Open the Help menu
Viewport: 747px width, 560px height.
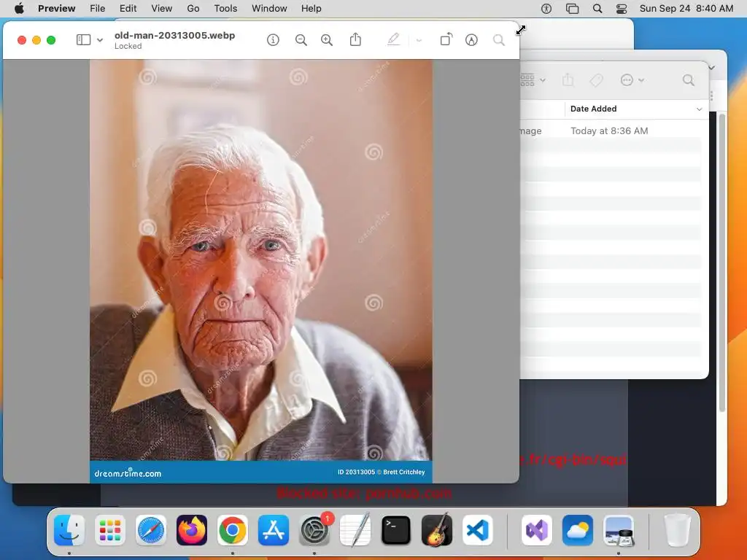click(x=311, y=8)
